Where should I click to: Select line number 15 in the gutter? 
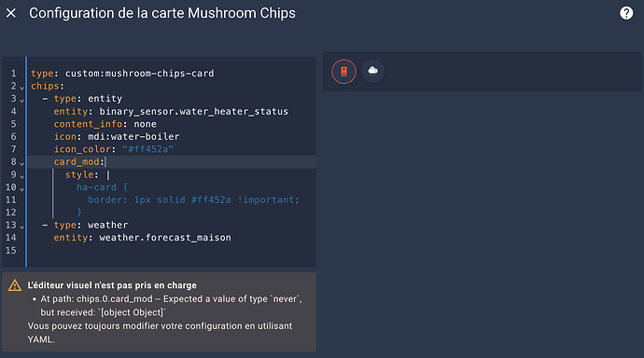coord(10,251)
